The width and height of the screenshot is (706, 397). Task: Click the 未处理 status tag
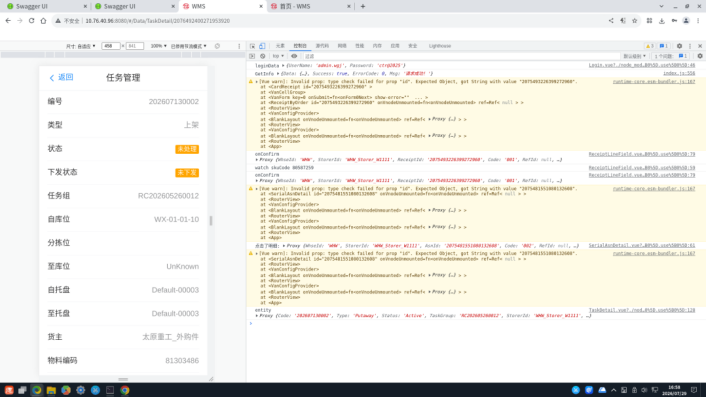187,149
